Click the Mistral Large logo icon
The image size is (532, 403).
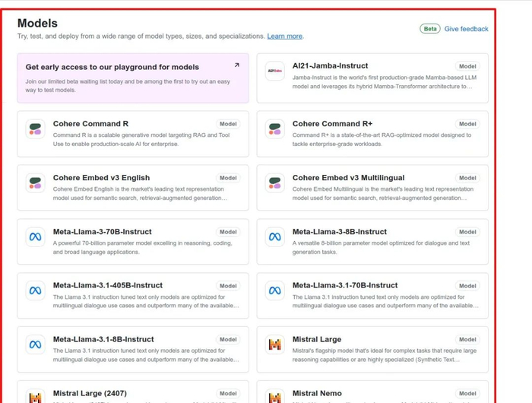(274, 345)
